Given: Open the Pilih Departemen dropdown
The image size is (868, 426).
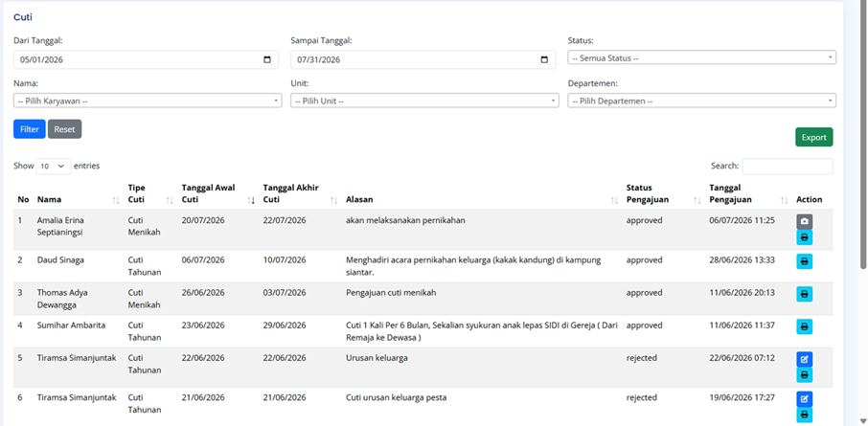Looking at the screenshot, I should click(x=701, y=101).
